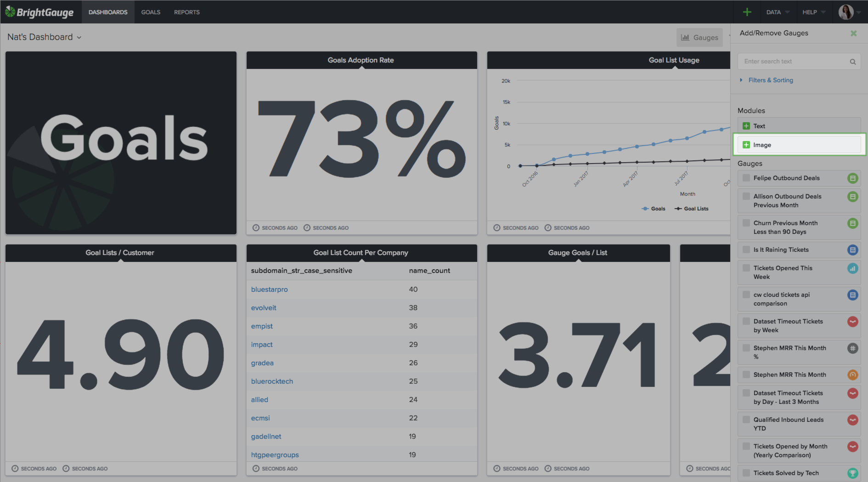Check the Is It Raining Tickets checkbox
868x482 pixels.
pyautogui.click(x=746, y=250)
